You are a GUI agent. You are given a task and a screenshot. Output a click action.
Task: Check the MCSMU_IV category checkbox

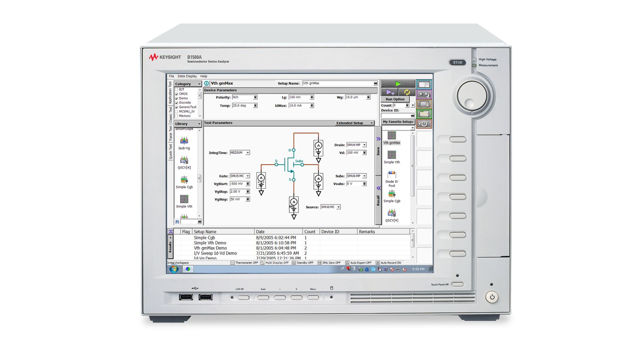176,111
